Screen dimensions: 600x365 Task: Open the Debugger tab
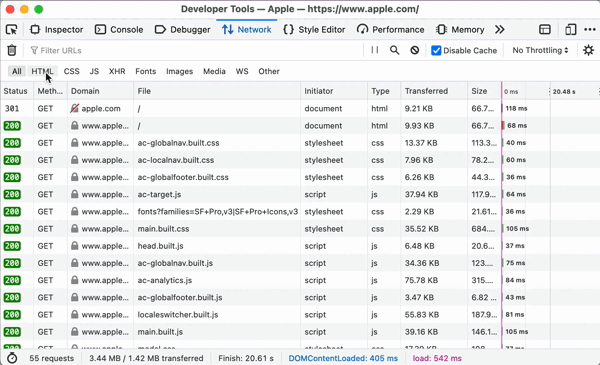pyautogui.click(x=183, y=29)
